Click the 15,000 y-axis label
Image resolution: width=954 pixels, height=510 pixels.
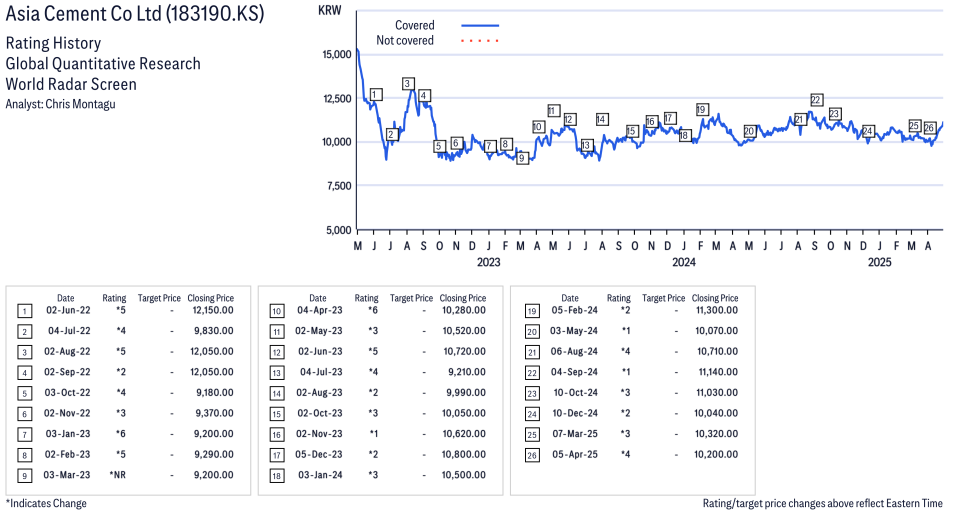click(x=337, y=54)
